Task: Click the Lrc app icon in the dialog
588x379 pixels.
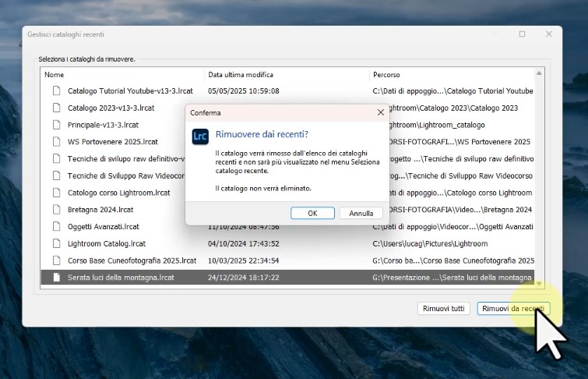Action: [200, 136]
